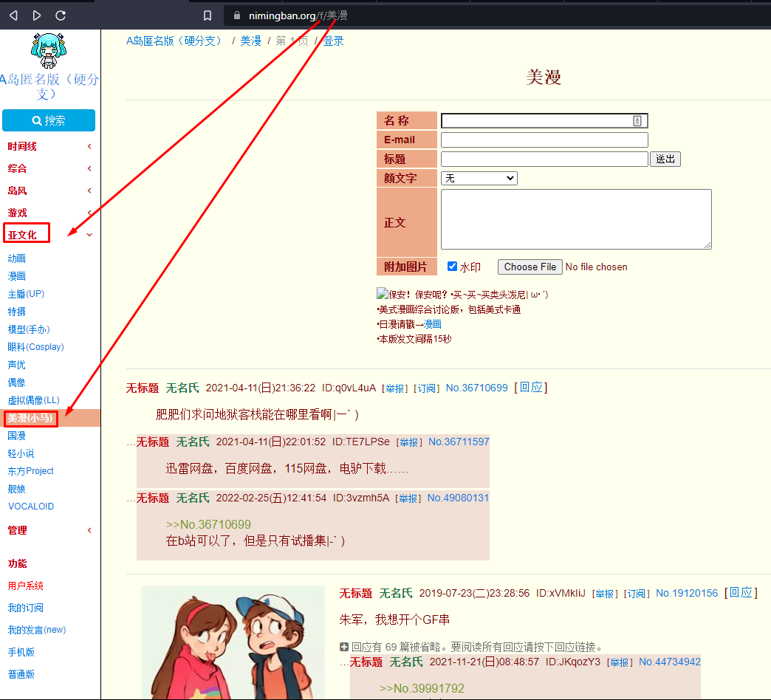Click the A岛匿名版 breadcrumb link

point(174,41)
